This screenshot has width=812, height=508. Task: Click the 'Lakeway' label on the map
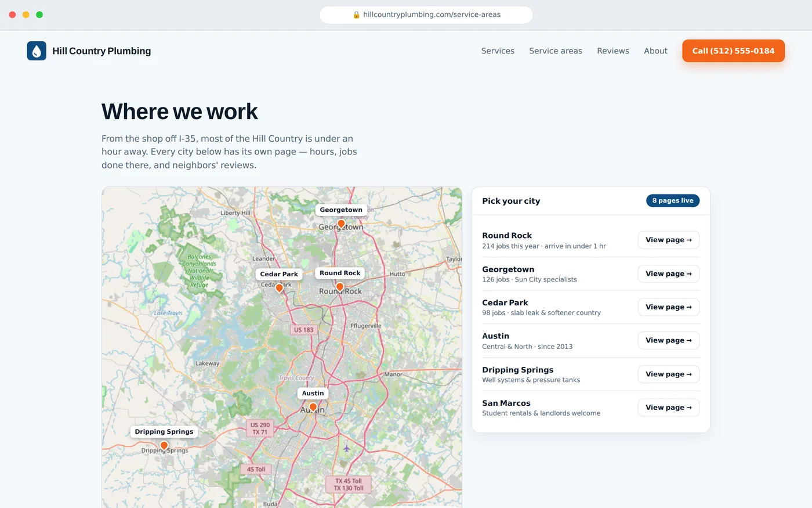pyautogui.click(x=207, y=363)
